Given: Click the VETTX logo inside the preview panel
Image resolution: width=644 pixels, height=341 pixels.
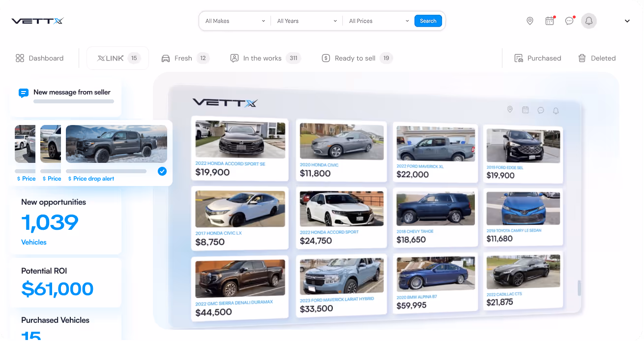Looking at the screenshot, I should pyautogui.click(x=225, y=103).
